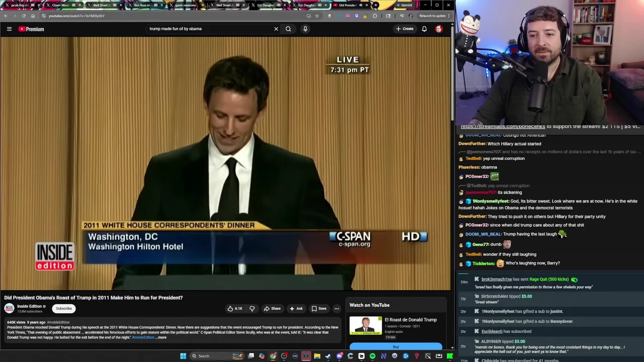The height and width of the screenshot is (362, 644).
Task: Open the Ask AI button
Action: point(296,308)
